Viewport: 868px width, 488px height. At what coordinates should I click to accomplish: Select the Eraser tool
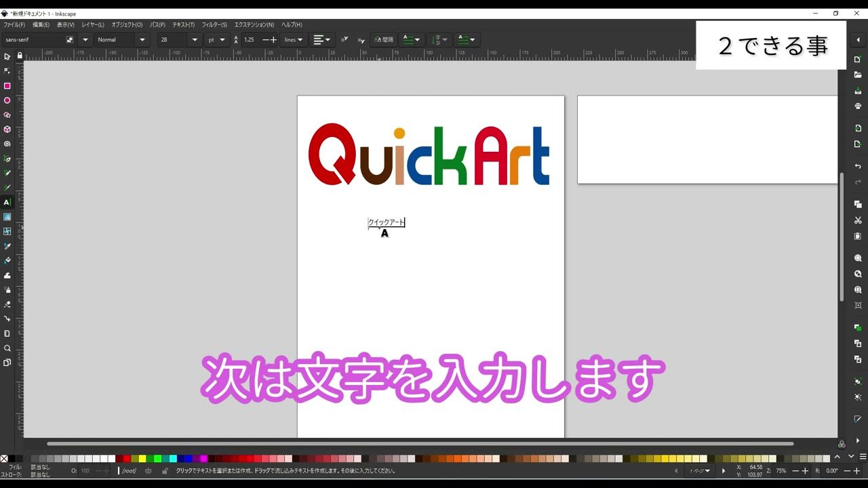pos(7,304)
